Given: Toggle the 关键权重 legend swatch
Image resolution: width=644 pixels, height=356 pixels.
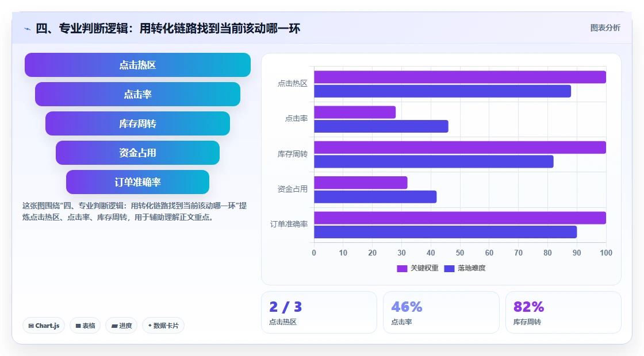Looking at the screenshot, I should click(x=402, y=268).
